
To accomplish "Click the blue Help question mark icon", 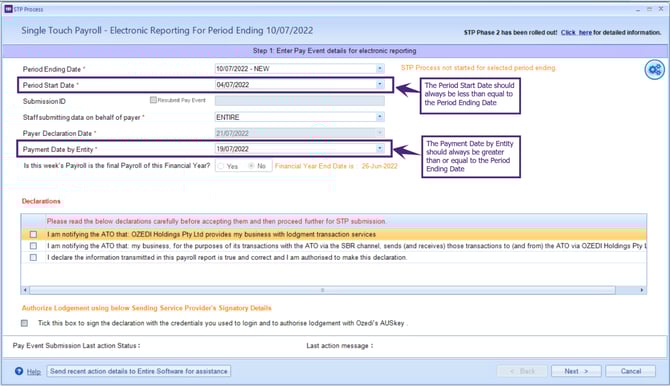I will coord(19,371).
